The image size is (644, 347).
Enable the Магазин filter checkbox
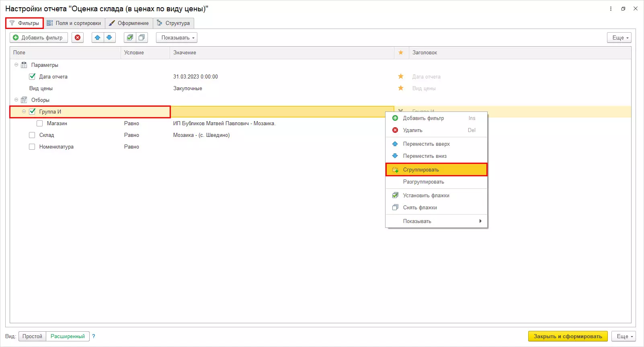pos(40,124)
